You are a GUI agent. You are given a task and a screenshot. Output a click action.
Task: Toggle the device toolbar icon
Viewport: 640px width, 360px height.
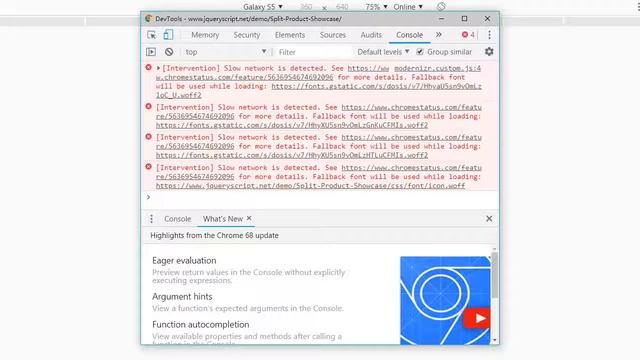tap(168, 35)
